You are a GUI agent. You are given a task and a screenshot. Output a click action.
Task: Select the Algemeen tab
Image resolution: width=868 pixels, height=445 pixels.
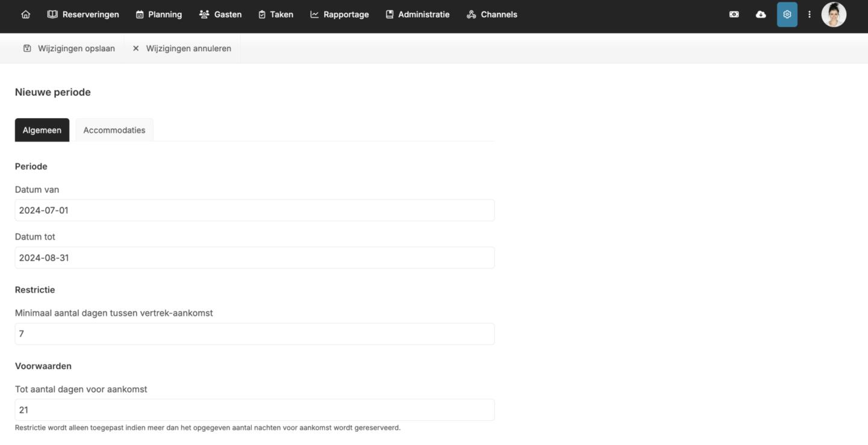click(x=42, y=130)
